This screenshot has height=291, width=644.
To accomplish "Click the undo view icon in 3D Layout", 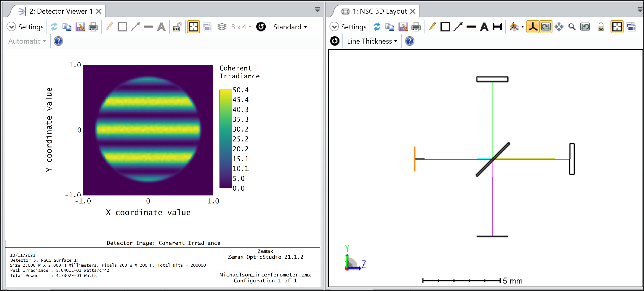I will 585,27.
